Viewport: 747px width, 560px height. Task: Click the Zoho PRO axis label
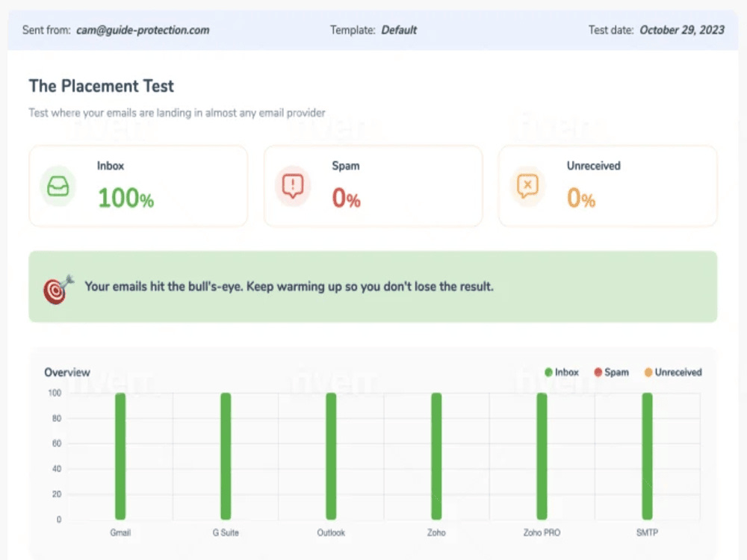click(542, 532)
